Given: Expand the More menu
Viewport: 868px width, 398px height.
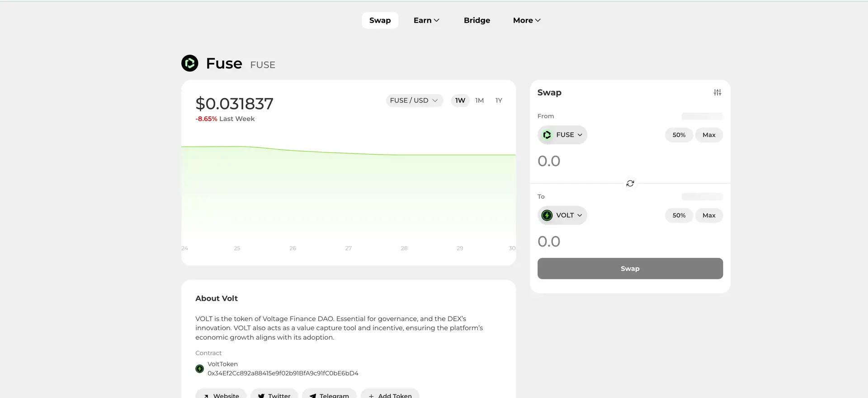Looking at the screenshot, I should click(x=527, y=20).
